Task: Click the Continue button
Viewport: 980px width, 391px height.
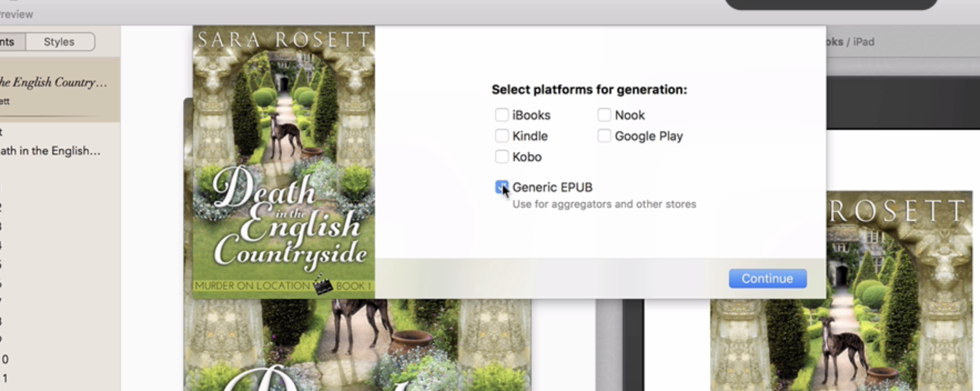Action: pyautogui.click(x=767, y=278)
